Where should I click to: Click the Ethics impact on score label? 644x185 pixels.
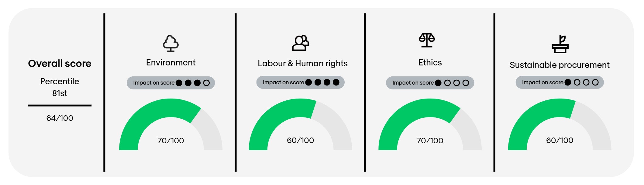(413, 83)
